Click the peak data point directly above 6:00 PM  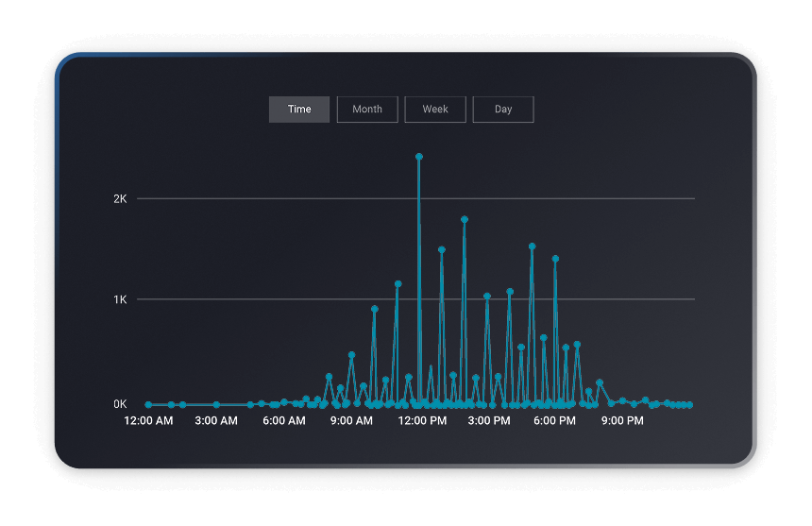555,258
